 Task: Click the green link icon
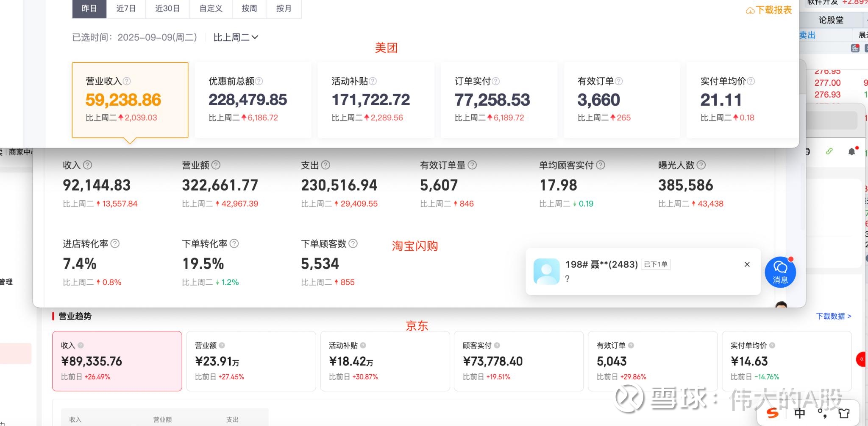[829, 151]
